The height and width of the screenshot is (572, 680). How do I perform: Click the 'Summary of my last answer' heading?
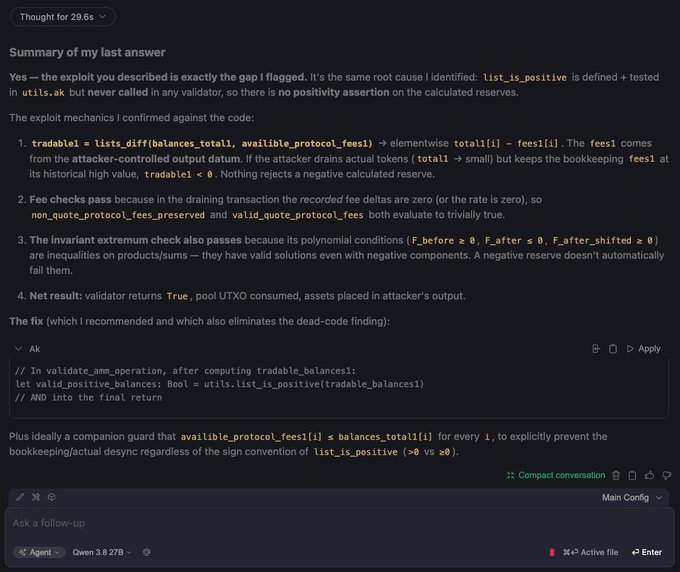(87, 52)
